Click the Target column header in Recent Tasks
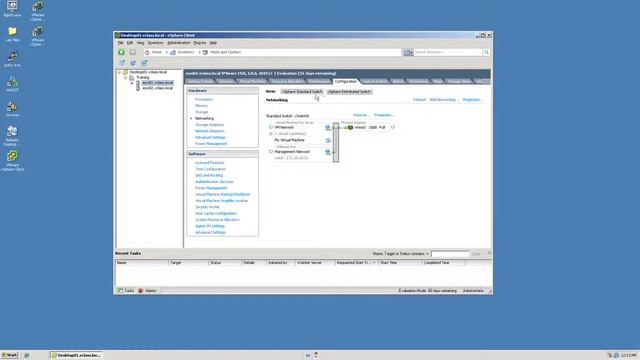 (189, 263)
